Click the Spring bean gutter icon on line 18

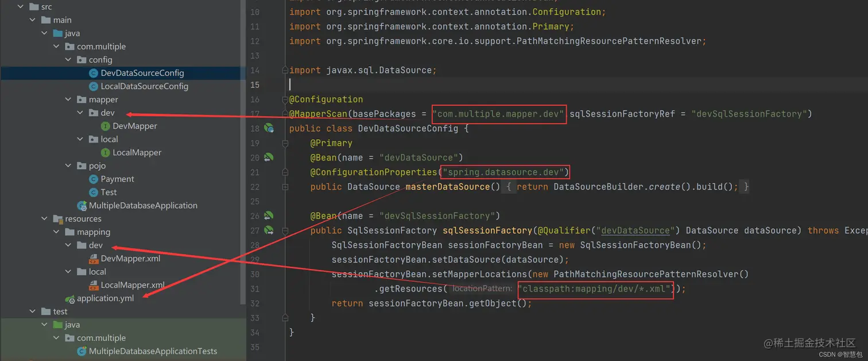269,128
